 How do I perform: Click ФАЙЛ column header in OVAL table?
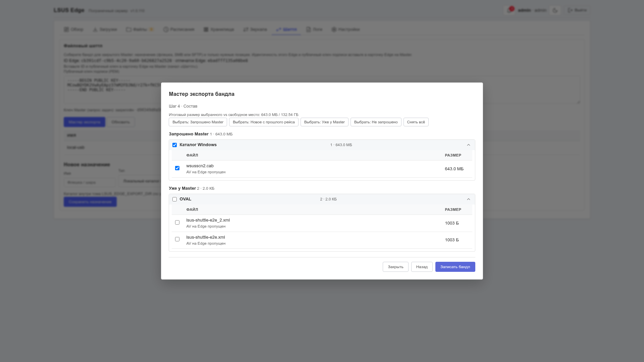pyautogui.click(x=192, y=209)
